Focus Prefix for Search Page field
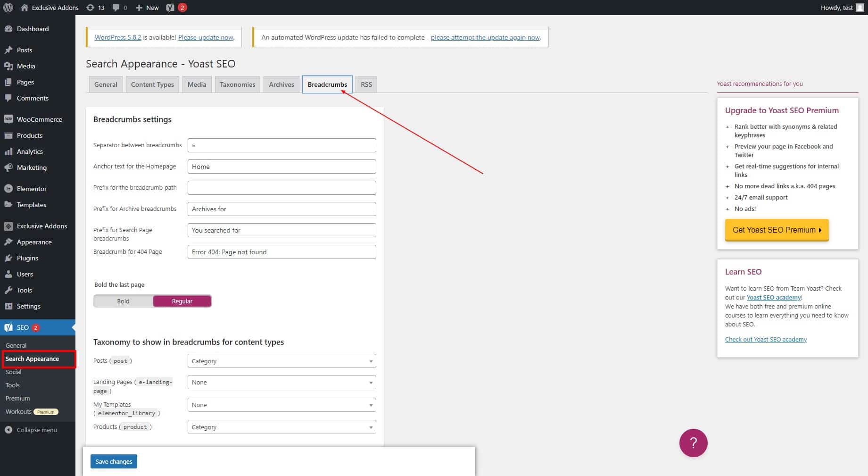 pyautogui.click(x=281, y=230)
